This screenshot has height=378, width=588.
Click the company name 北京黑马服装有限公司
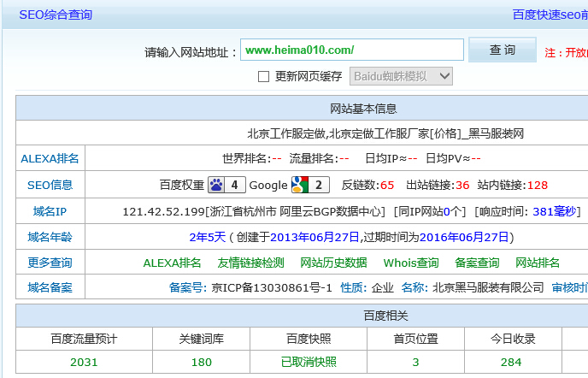coord(488,288)
